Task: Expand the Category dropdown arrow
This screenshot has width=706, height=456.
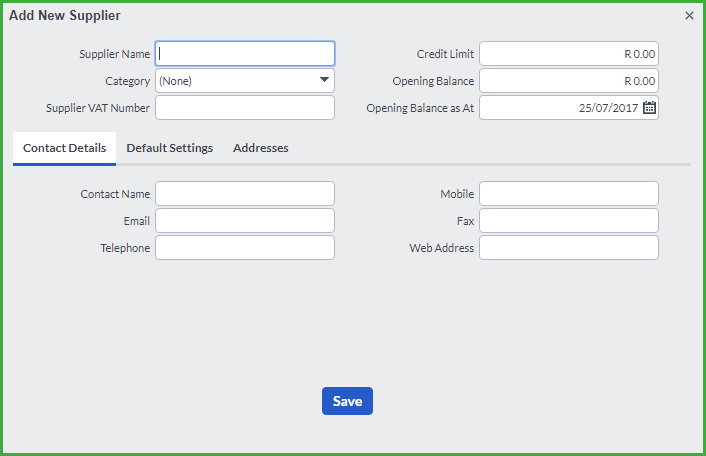Action: (324, 80)
